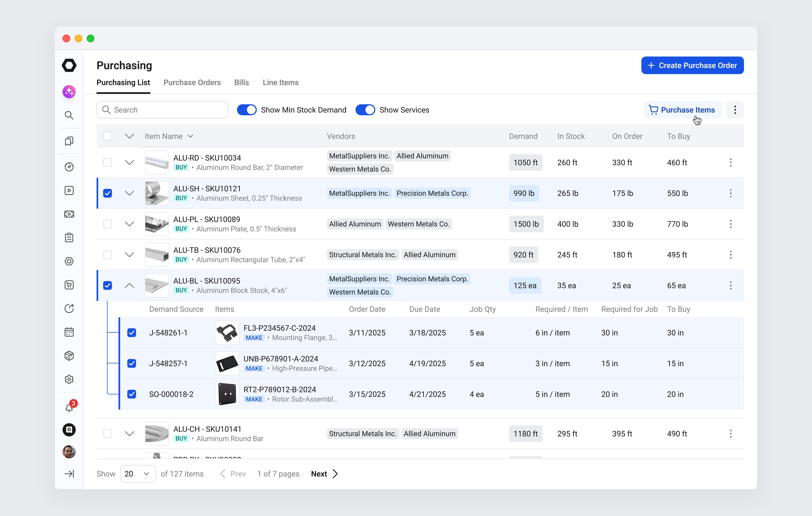
Task: Open the user profile avatar
Action: point(69,452)
